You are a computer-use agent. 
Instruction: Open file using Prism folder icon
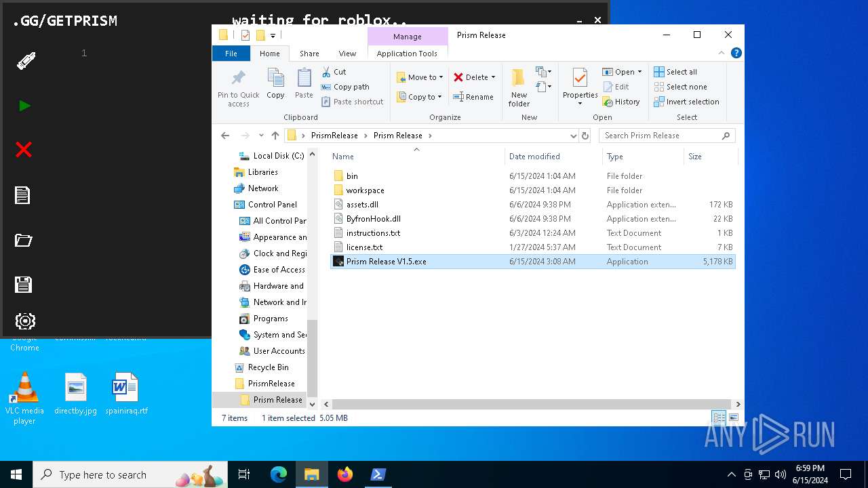24,240
